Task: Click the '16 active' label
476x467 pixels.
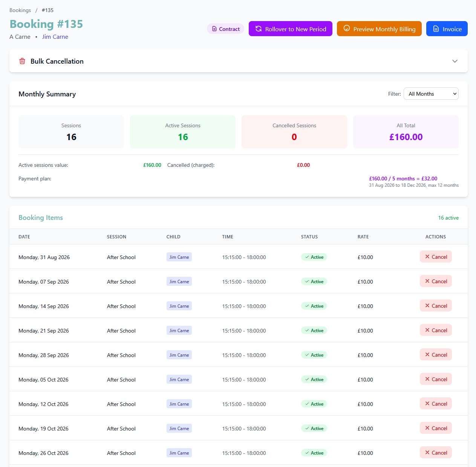Action: coord(448,218)
